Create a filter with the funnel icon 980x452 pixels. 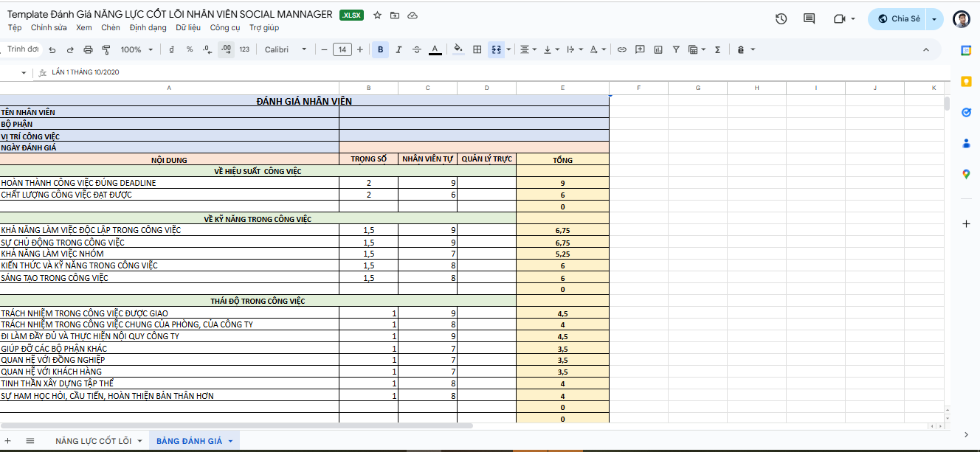675,49
